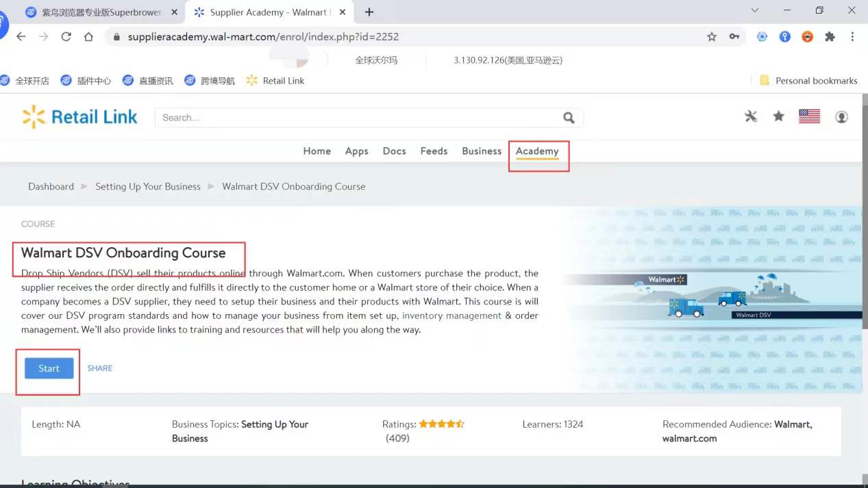
Task: Open the inventory management link
Action: pos(451,316)
